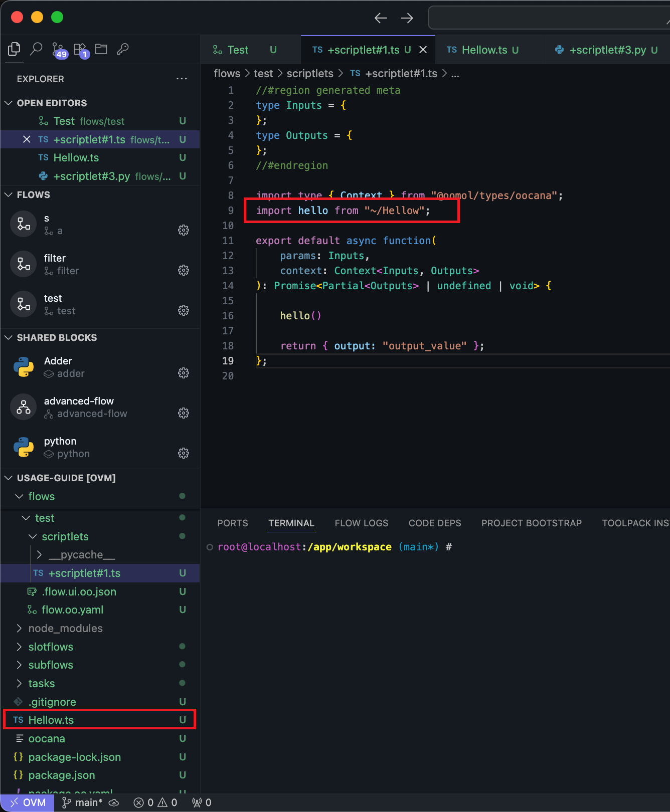Open settings gear for Adder block
The height and width of the screenshot is (812, 670).
pos(184,373)
